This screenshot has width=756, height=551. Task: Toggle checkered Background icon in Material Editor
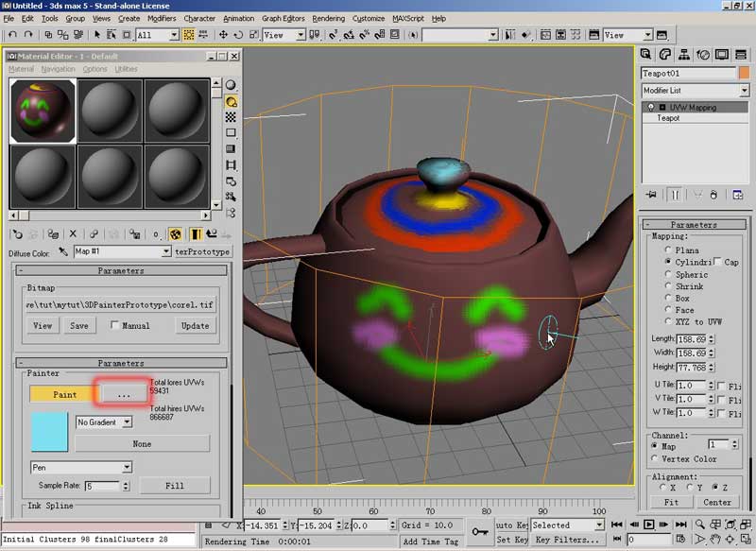pyautogui.click(x=232, y=117)
